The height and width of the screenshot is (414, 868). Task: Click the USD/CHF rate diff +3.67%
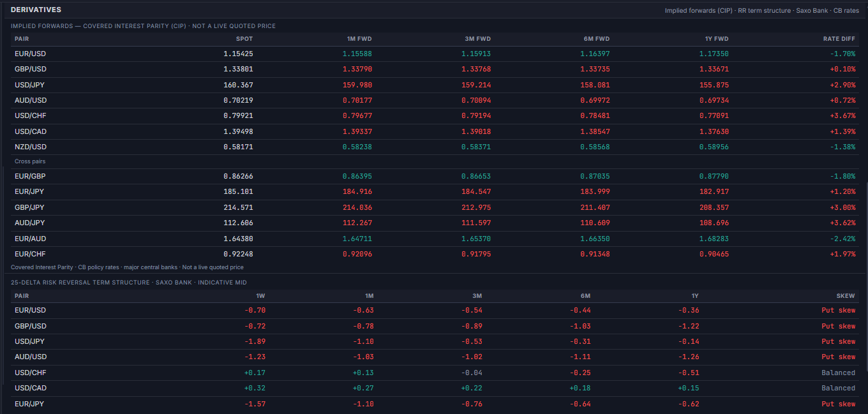coord(842,115)
